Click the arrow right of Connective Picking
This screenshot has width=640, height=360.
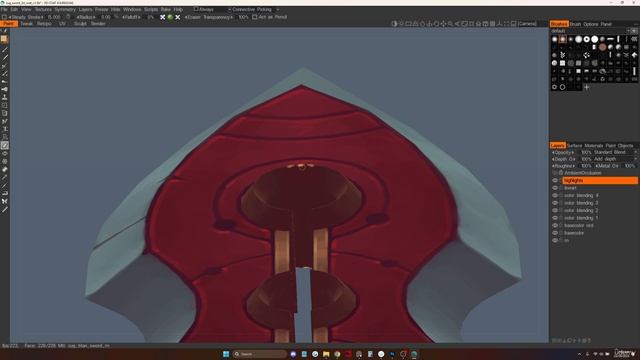[278, 9]
